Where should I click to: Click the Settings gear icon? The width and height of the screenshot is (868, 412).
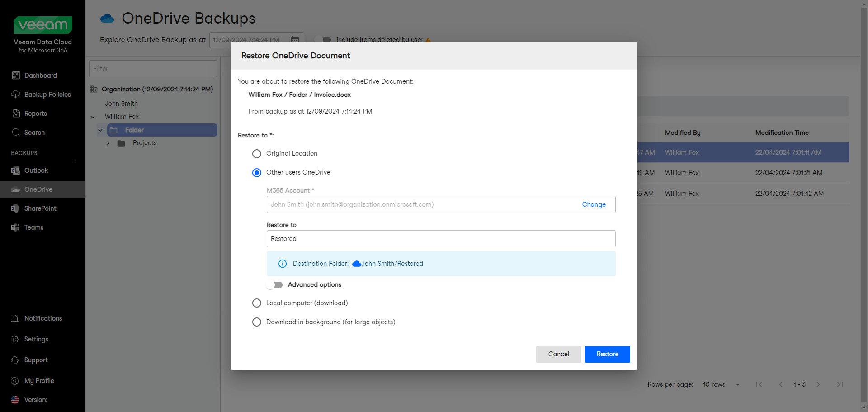pyautogui.click(x=15, y=339)
